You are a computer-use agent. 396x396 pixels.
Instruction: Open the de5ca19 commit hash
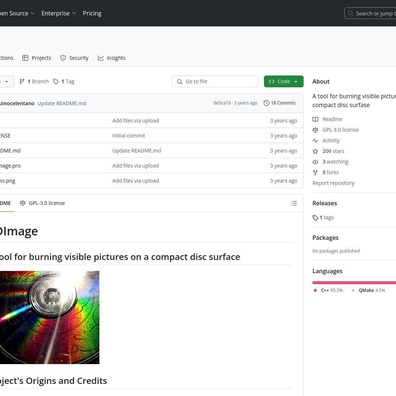(x=222, y=103)
